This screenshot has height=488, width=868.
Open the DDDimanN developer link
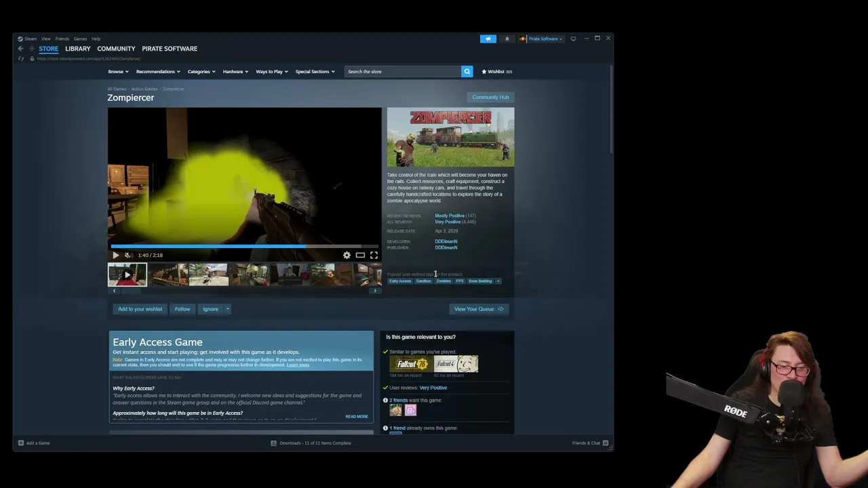click(446, 241)
